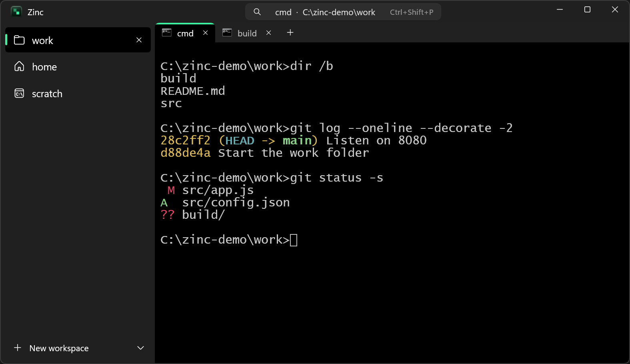Click the untracked build/ entry
The width and height of the screenshot is (630, 364).
point(192,215)
